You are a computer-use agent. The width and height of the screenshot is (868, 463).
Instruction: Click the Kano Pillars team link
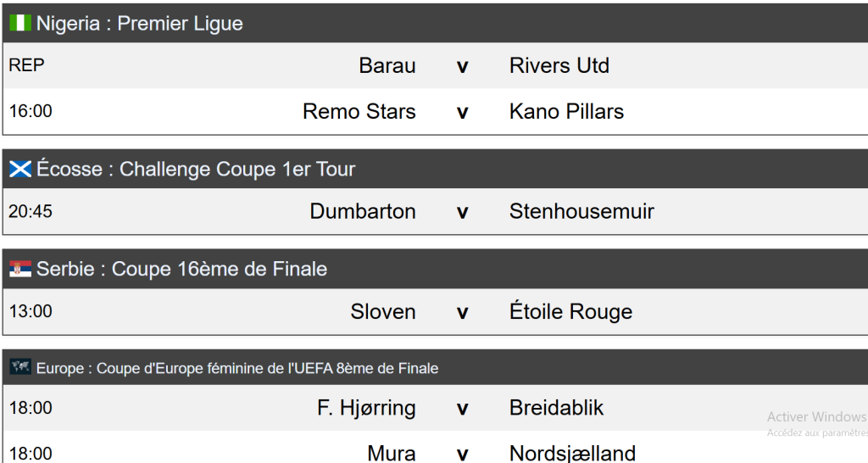tap(566, 111)
